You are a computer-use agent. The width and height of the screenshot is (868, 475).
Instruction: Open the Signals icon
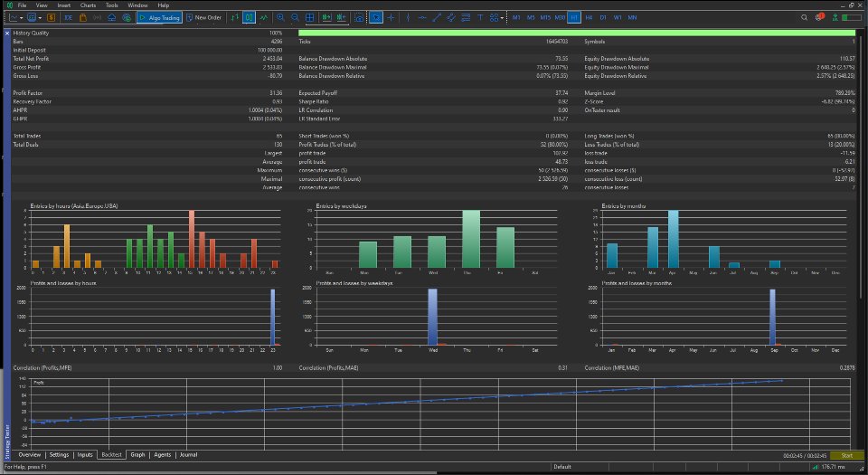pyautogui.click(x=98, y=18)
